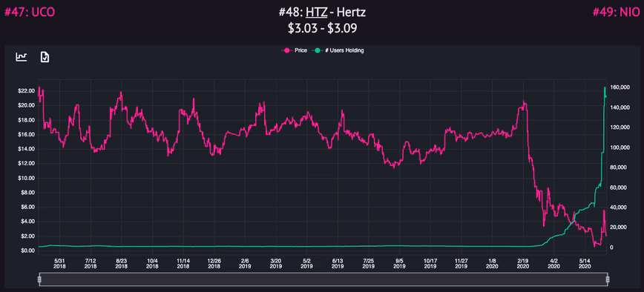The height and width of the screenshot is (292, 644).
Task: Click the 6/13 2019 date axis label
Action: coord(338,263)
